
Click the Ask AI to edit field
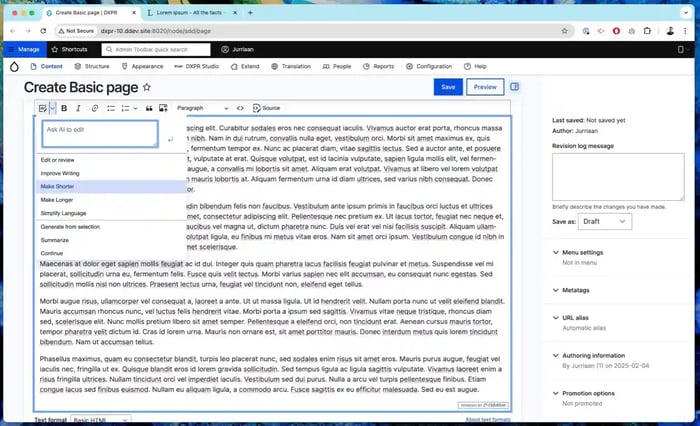coord(100,134)
